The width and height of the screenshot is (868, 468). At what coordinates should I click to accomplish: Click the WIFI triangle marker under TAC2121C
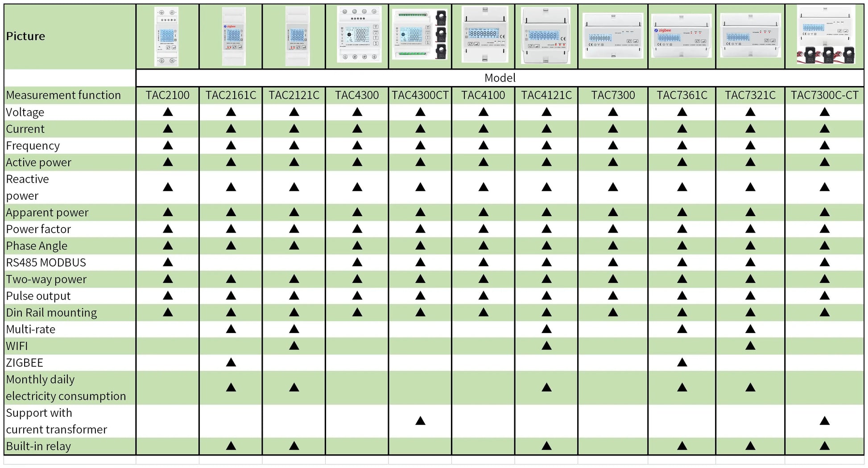point(294,346)
